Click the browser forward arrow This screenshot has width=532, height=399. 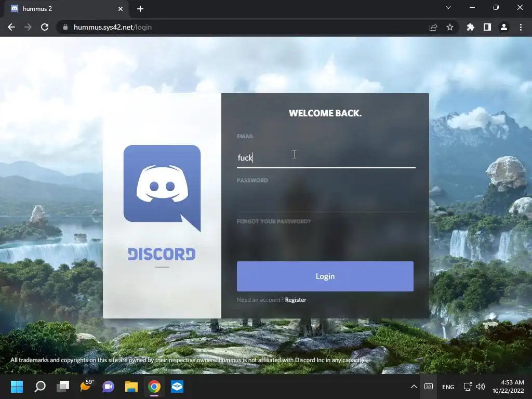[28, 27]
